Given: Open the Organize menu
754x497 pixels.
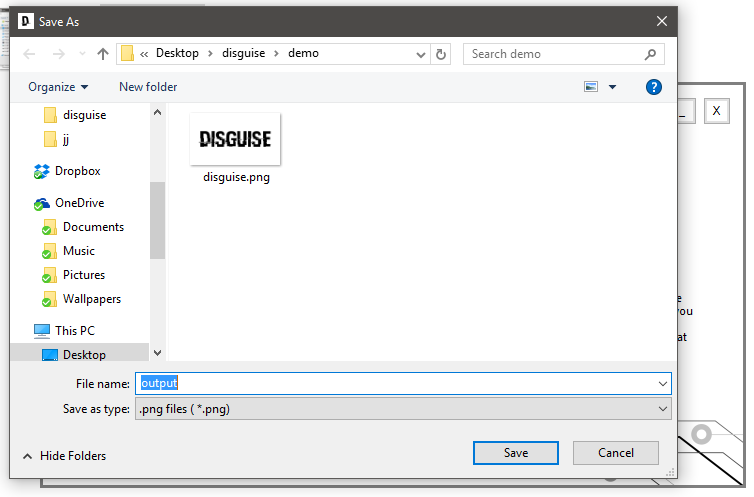Looking at the screenshot, I should pyautogui.click(x=58, y=87).
